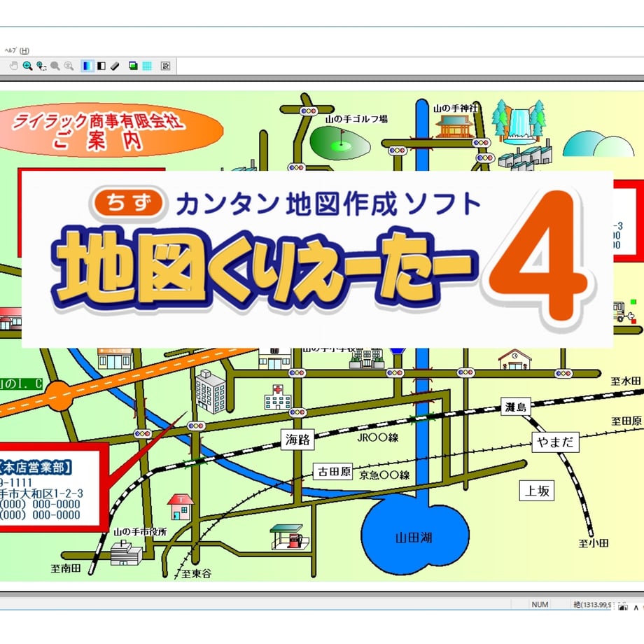Open the ヘルプ(H) menu
This screenshot has width=644, height=644.
point(17,50)
